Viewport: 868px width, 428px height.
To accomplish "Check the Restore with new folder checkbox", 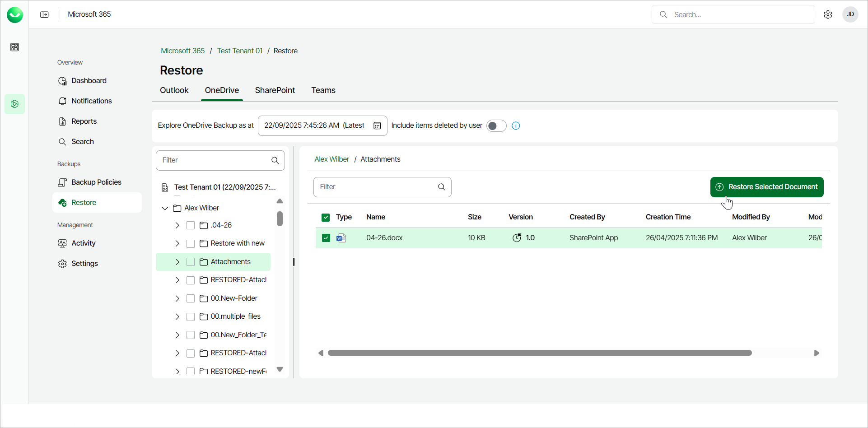I will click(191, 243).
